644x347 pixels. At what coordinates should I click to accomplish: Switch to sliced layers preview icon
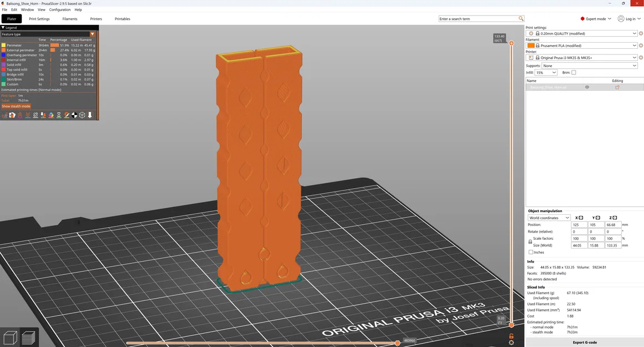pos(28,338)
